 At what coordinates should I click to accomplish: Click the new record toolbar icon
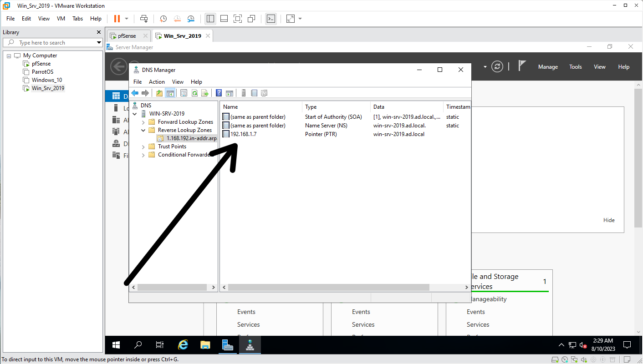click(x=254, y=93)
